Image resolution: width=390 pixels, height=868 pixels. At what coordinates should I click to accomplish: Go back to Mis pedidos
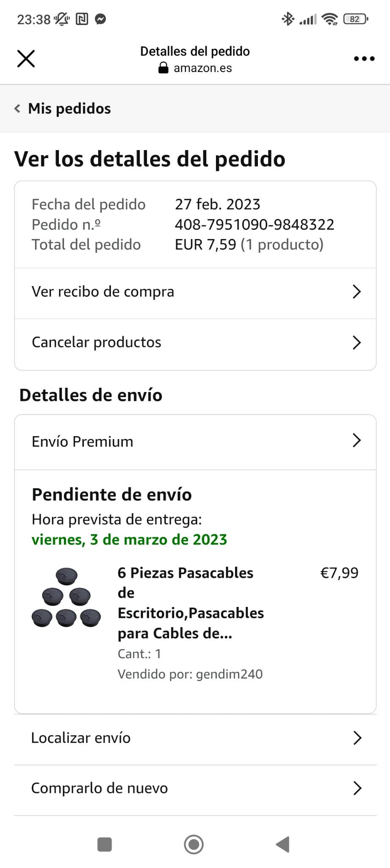69,108
